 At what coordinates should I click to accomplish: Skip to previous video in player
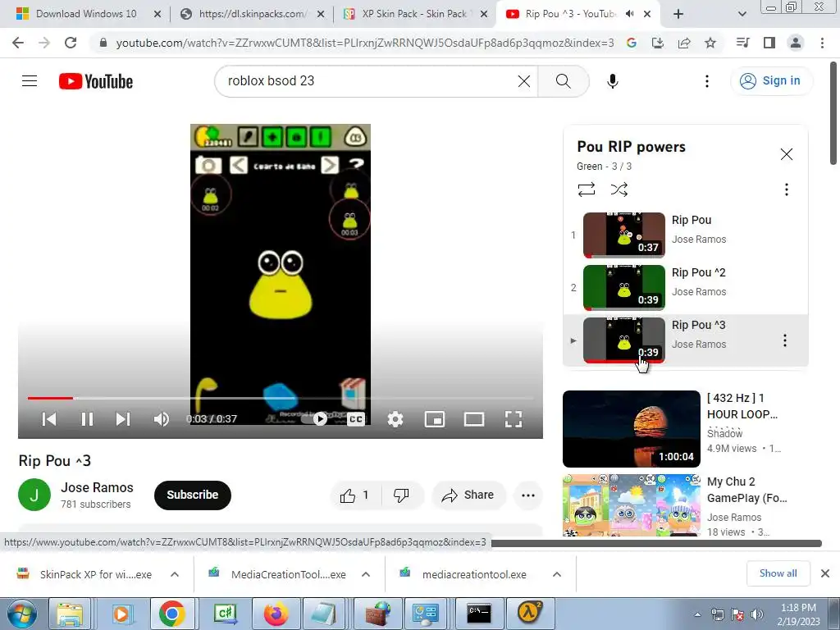coord(49,419)
